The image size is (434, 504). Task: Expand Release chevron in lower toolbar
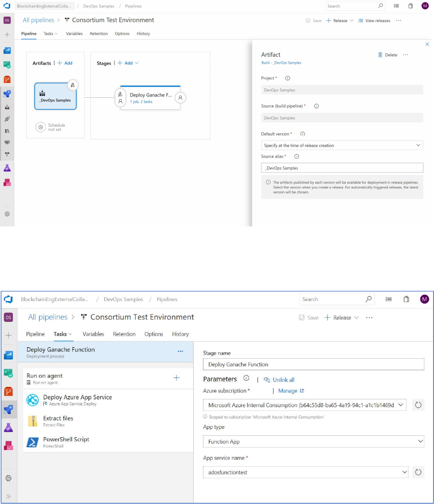pyautogui.click(x=357, y=318)
